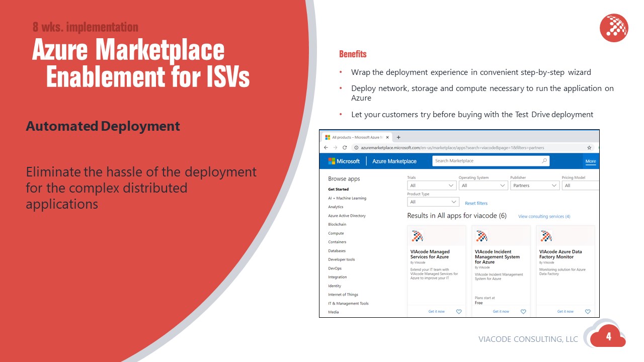Open the Product Type filter dropdown
The width and height of the screenshot is (644, 362).
coord(433,202)
